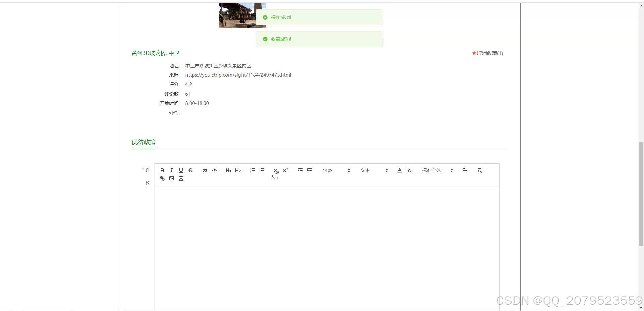644x311 pixels.
Task: Insert a video into the comment
Action: 181,178
